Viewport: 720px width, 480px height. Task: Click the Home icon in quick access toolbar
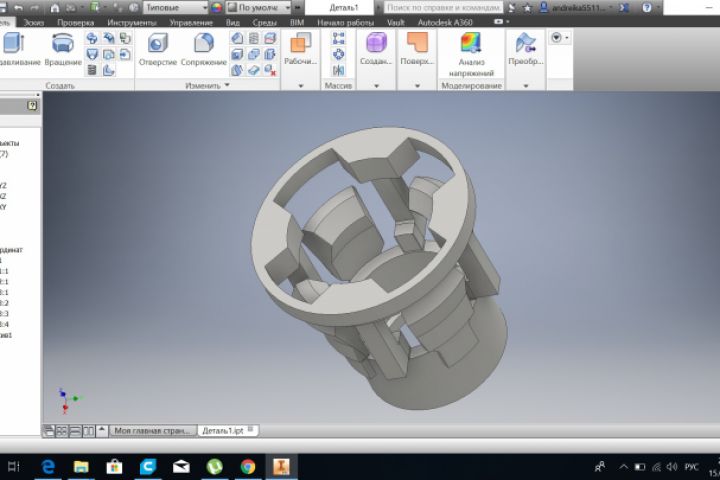coord(55,7)
